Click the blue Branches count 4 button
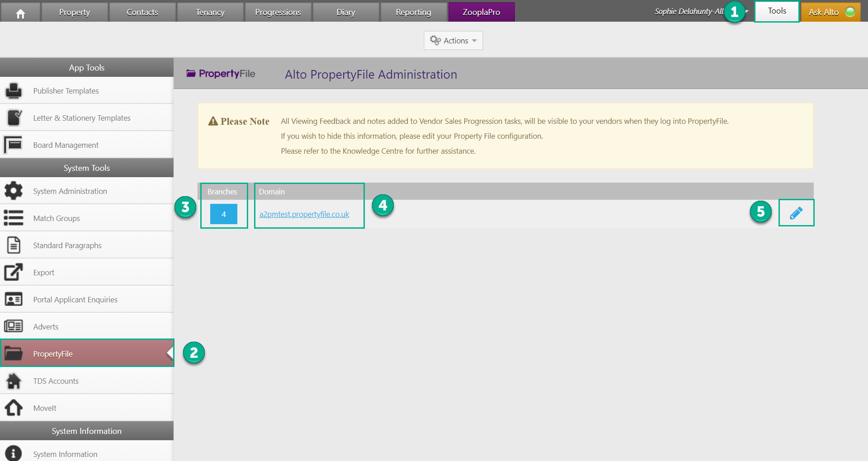 [x=224, y=214]
